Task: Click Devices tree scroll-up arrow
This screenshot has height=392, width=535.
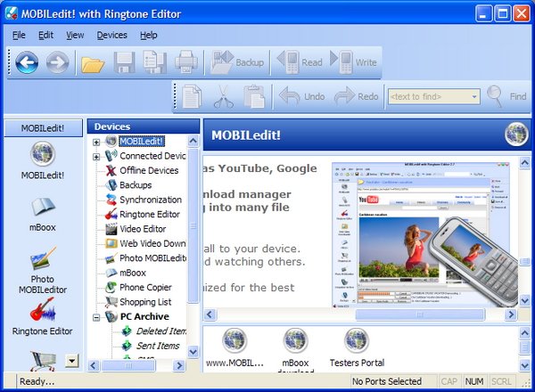Action: 193,141
